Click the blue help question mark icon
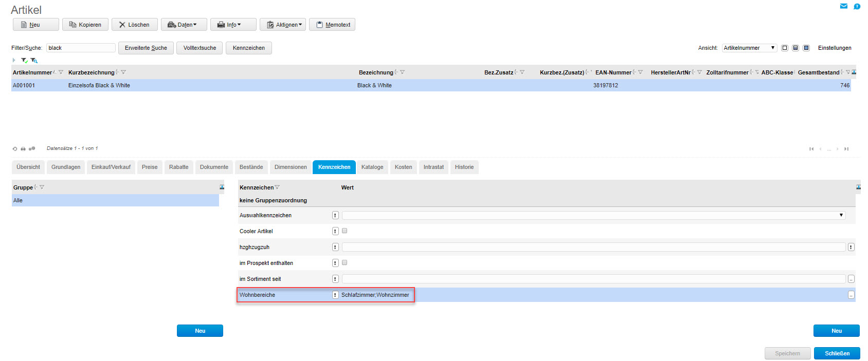Viewport: 868px width, 361px height. (857, 7)
